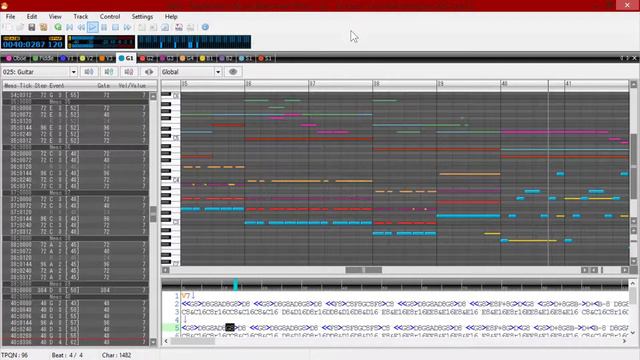Click the 0040:0287 position and tempo display
Image resolution: width=640 pixels, height=360 pixels.
coord(33,42)
